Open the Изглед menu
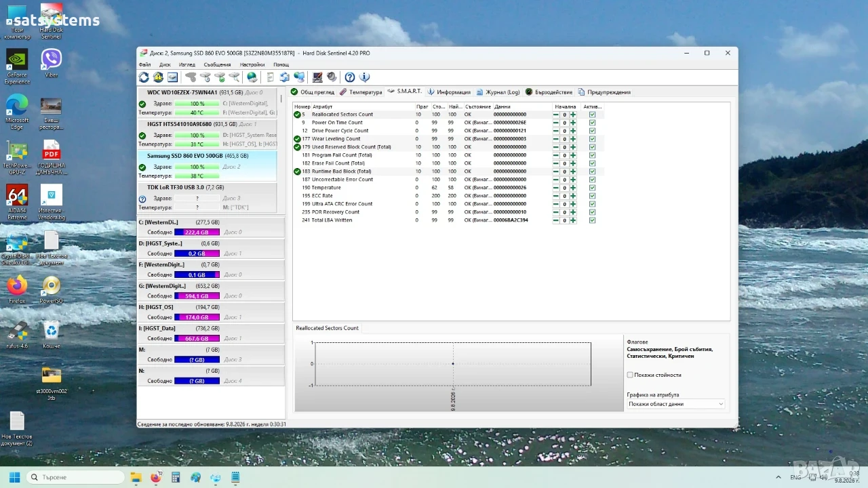Screen dimensions: 868x488 point(187,65)
